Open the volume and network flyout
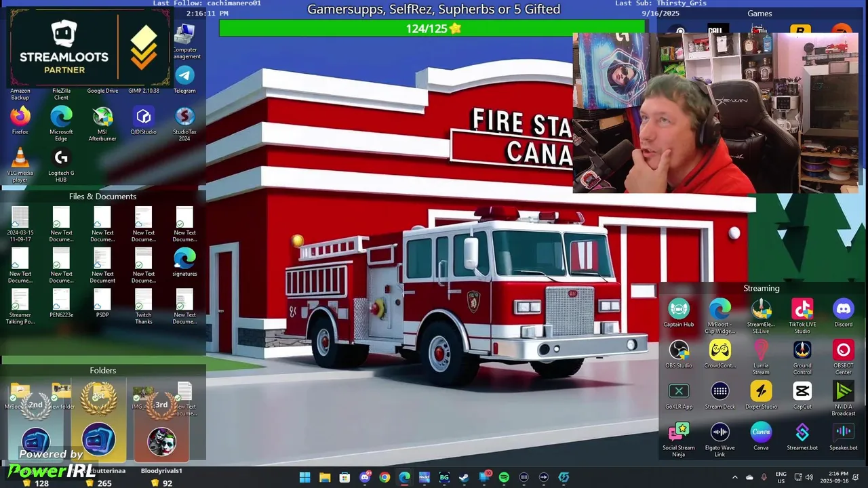The image size is (868, 488). 804,477
